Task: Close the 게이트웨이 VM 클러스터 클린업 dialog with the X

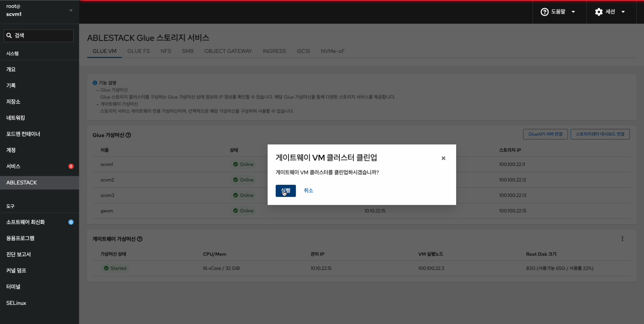Action: tap(443, 158)
